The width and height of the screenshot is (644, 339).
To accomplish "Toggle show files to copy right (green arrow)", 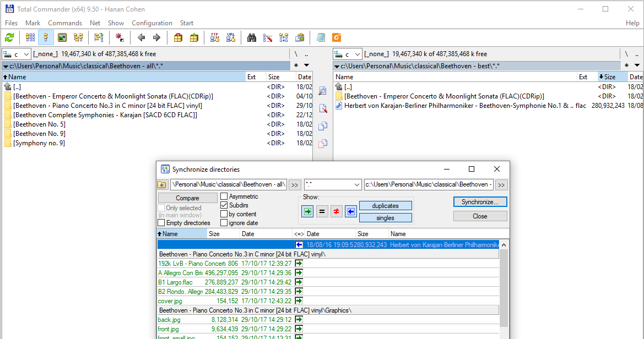I will 307,211.
